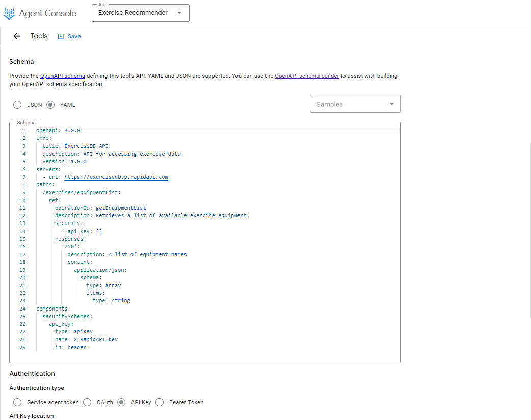Click 'operationId: getEquipmentList' line
This screenshot has width=531, height=420.
point(100,208)
